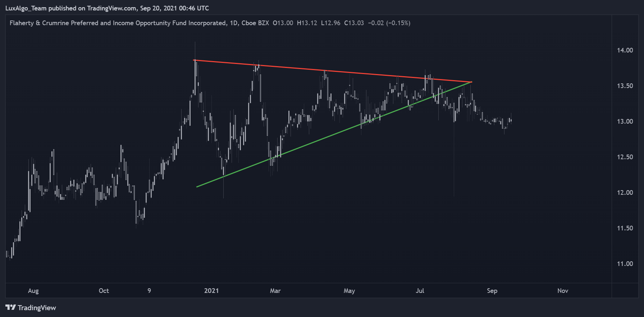Select the green ascending support trendline
This screenshot has height=317, width=644.
pos(334,134)
